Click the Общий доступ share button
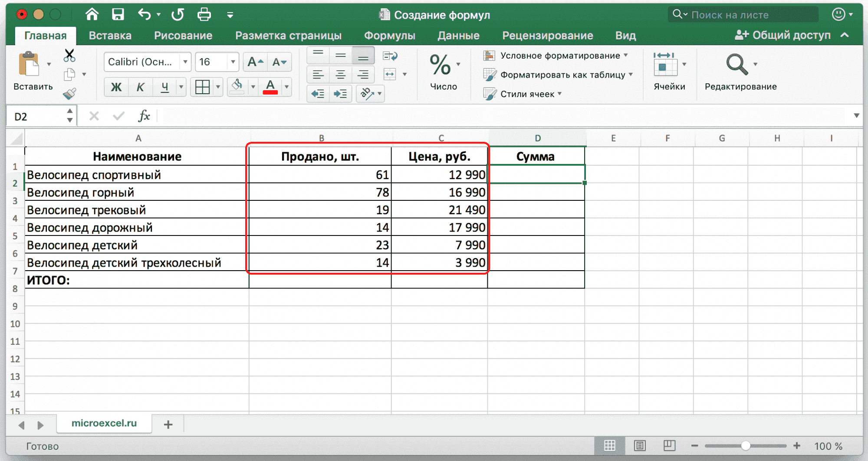The image size is (868, 461). tap(783, 35)
